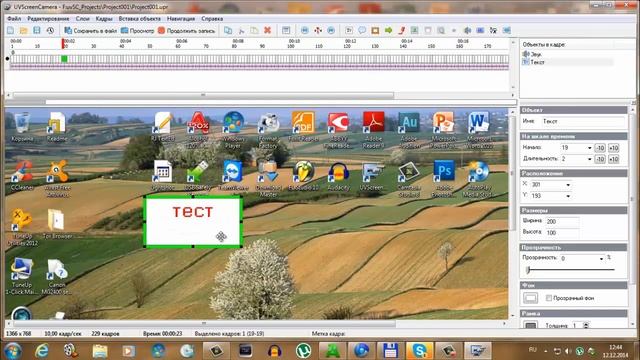Insert orange rectangle frame icon
The image size is (640, 360).
click(x=375, y=31)
